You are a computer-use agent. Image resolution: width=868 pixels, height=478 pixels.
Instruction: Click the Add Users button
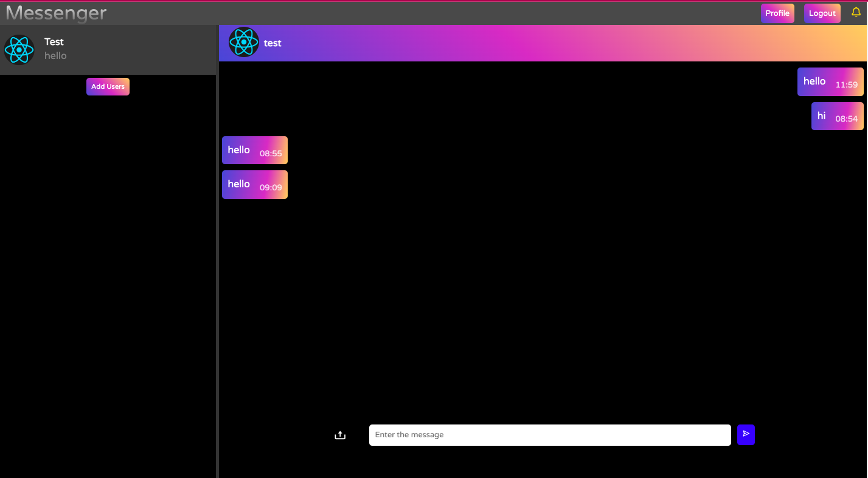108,86
